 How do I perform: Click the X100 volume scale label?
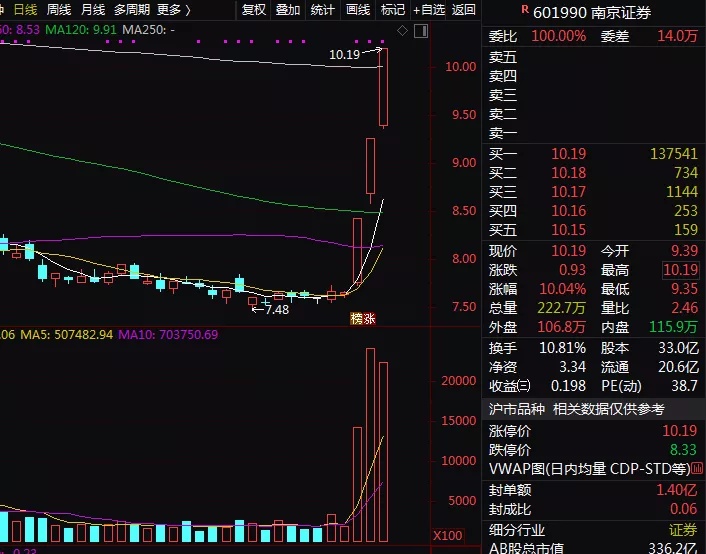pyautogui.click(x=448, y=536)
